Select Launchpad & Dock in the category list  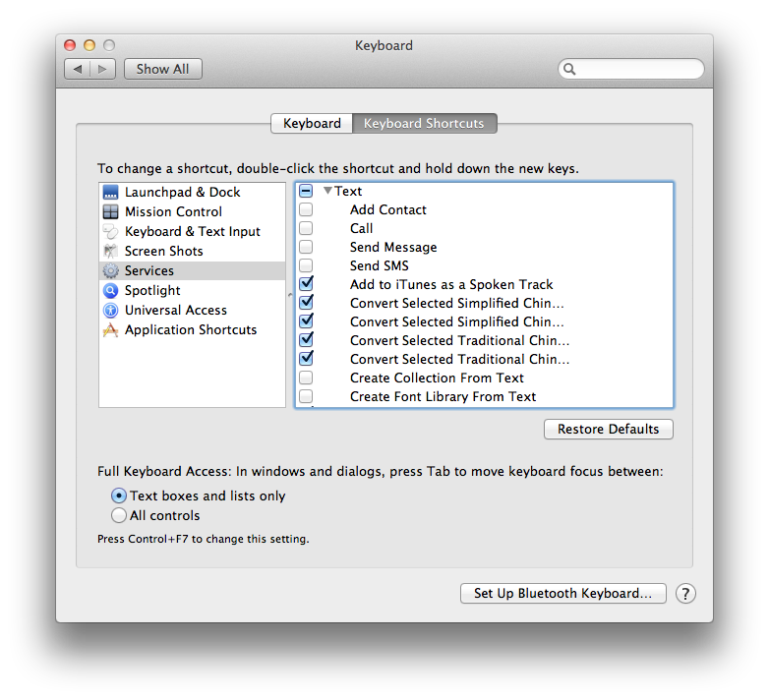click(x=193, y=192)
